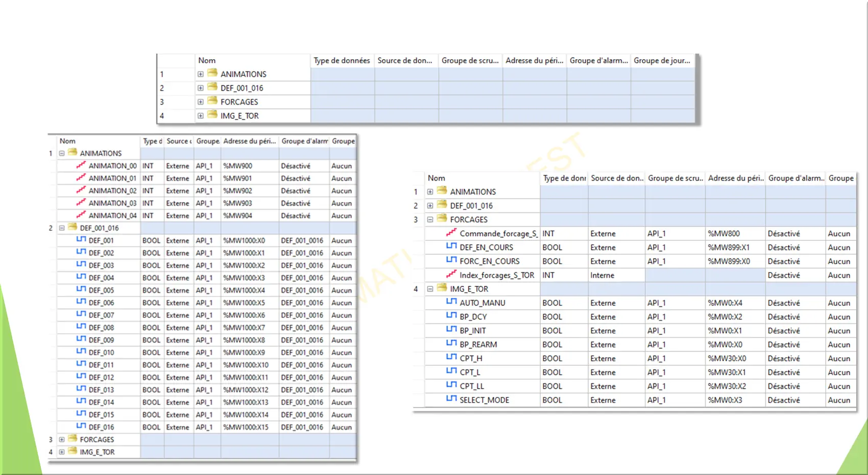Click the "Type de données" column header
The height and width of the screenshot is (475, 868).
[342, 60]
